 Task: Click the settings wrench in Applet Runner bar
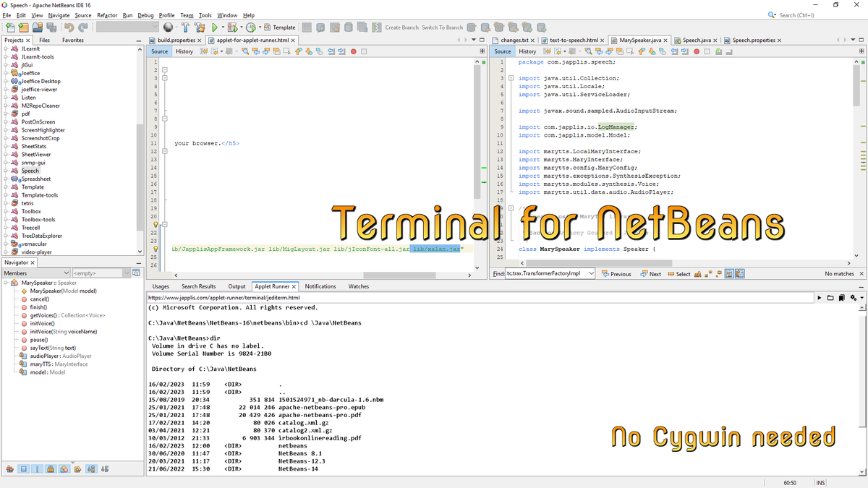[x=855, y=298]
